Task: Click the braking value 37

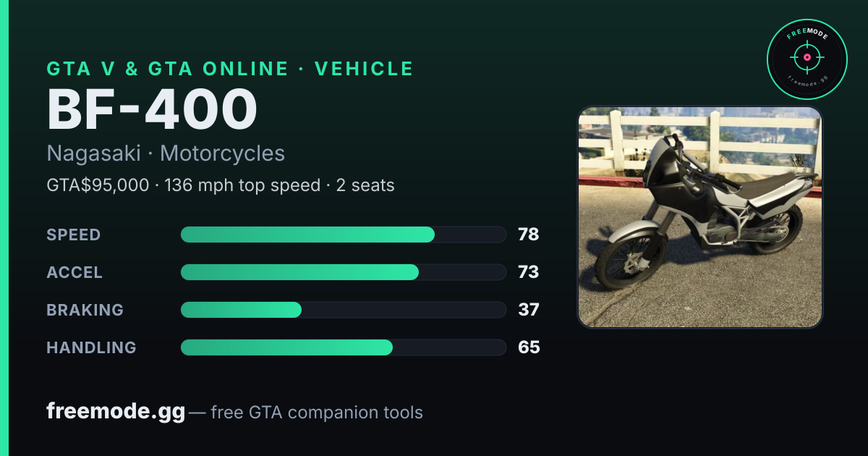Action: 529,310
